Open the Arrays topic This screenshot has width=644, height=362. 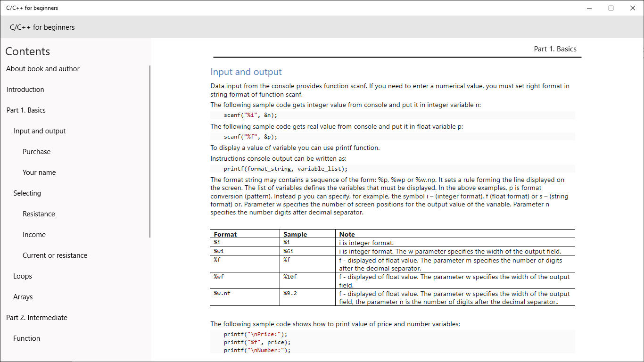[x=23, y=296]
